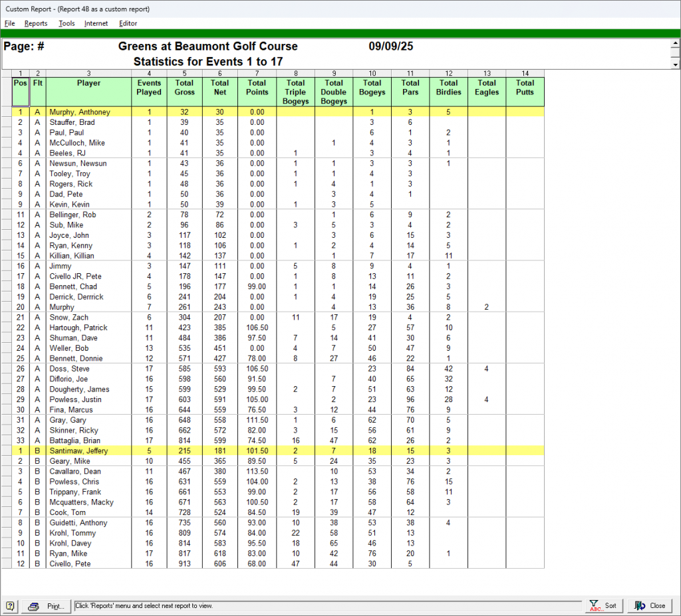Select the Santimaw, Jeffery player cell
The height and width of the screenshot is (616, 681).
click(88, 451)
